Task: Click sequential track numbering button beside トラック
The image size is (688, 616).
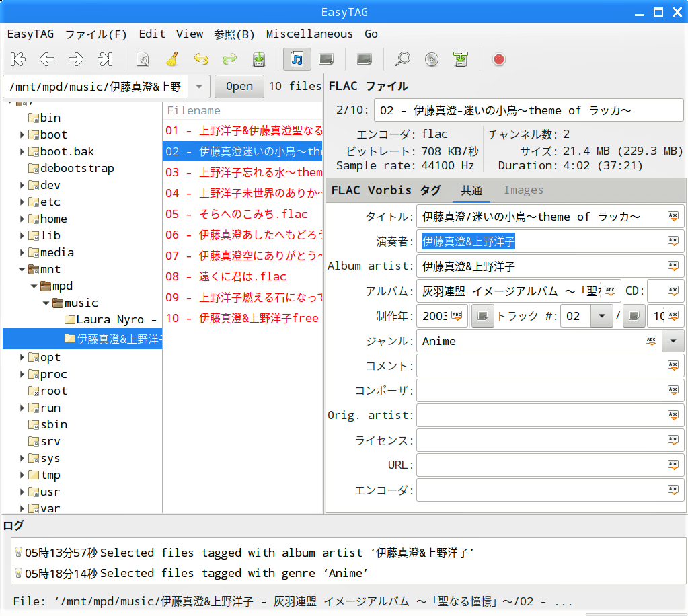Action: point(483,316)
